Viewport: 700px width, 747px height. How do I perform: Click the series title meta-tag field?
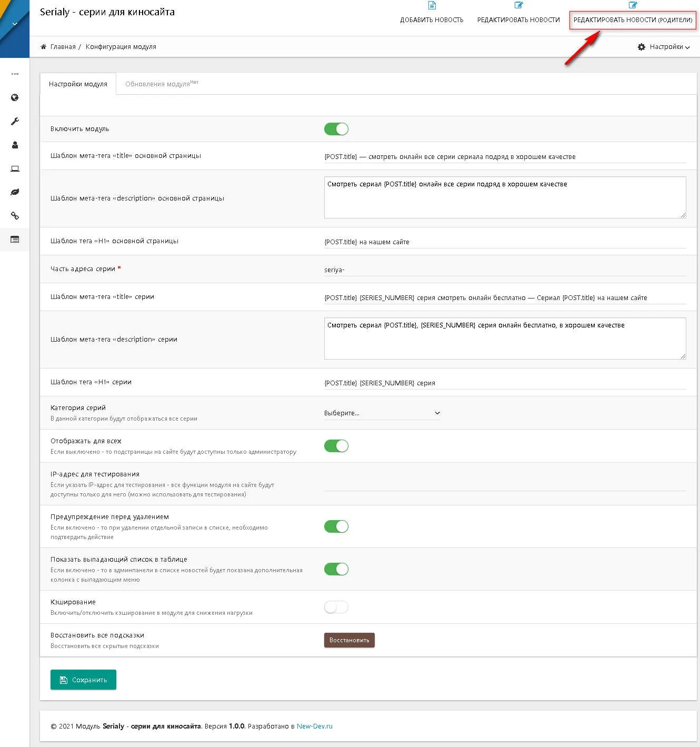(x=505, y=297)
